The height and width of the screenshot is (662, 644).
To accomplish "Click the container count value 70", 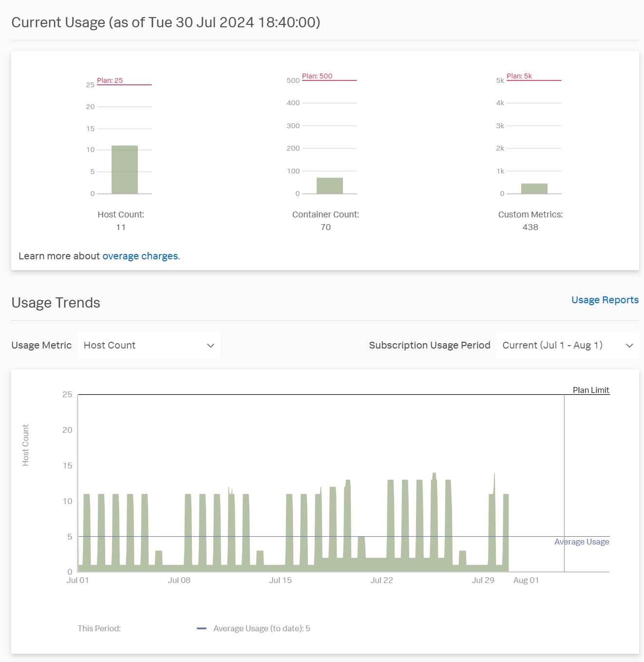I will click(326, 227).
